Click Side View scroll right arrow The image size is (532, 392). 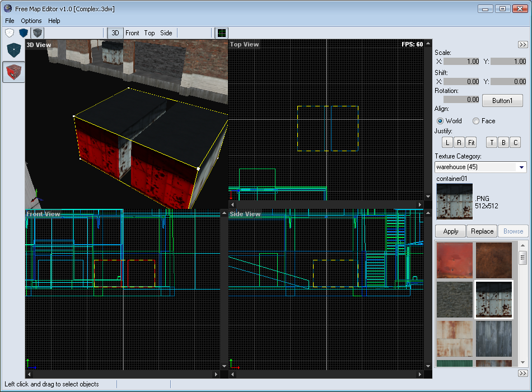(x=420, y=374)
